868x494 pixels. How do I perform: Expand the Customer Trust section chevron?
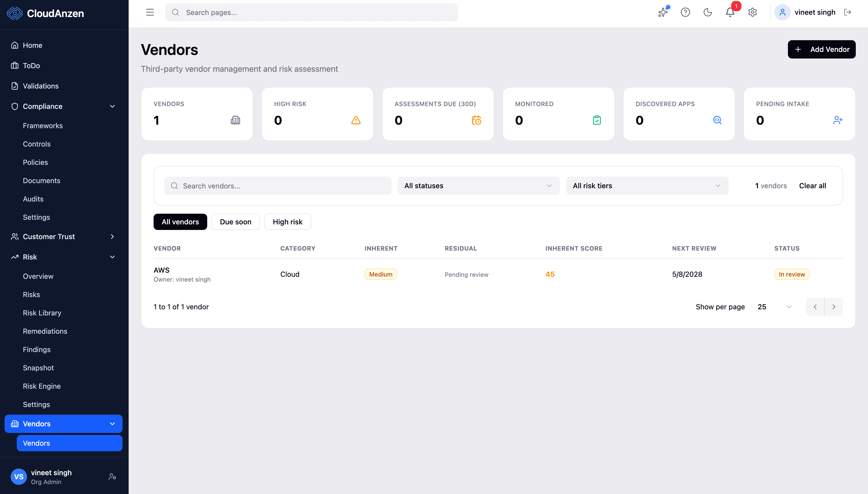pyautogui.click(x=112, y=237)
